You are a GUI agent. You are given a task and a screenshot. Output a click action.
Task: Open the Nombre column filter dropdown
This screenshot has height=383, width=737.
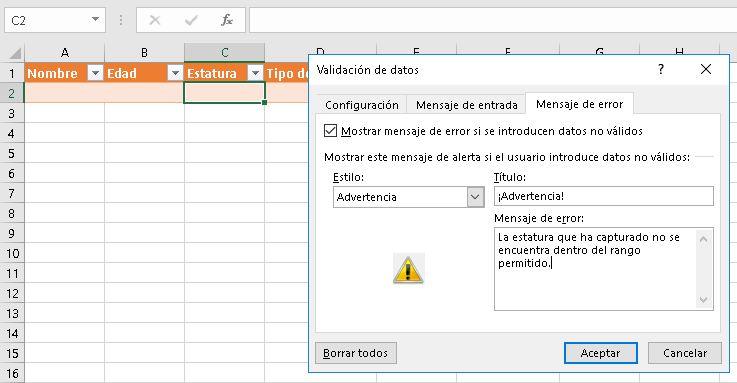(x=95, y=73)
